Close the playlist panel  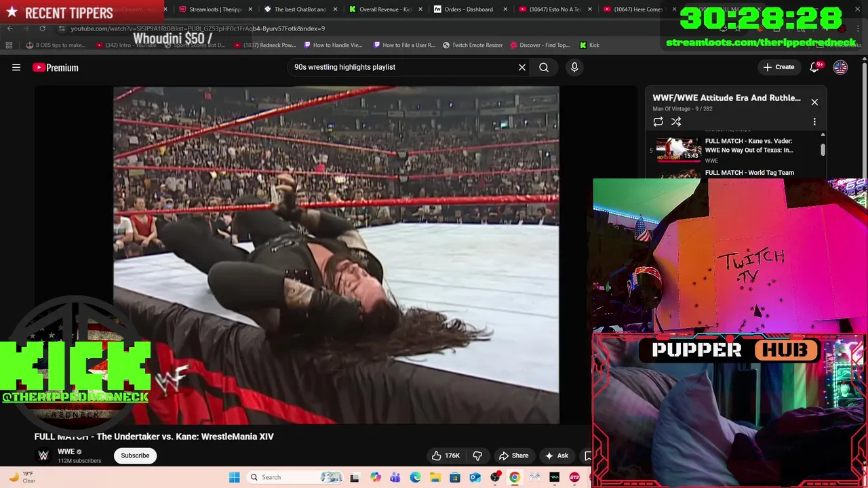(814, 102)
